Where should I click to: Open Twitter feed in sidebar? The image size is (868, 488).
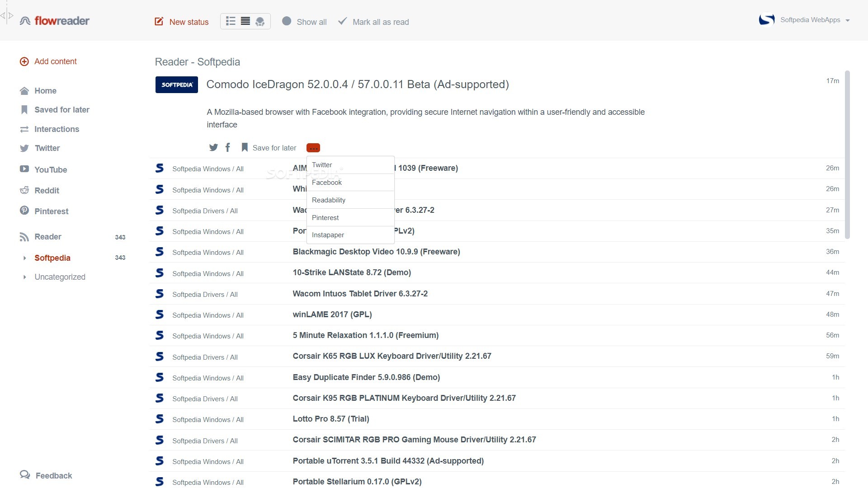(x=47, y=148)
